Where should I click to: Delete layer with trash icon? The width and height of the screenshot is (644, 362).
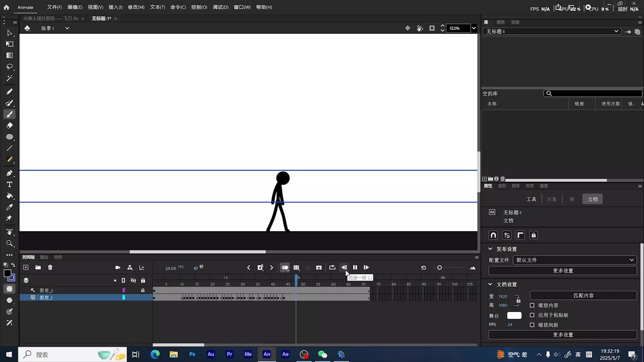coord(50,267)
